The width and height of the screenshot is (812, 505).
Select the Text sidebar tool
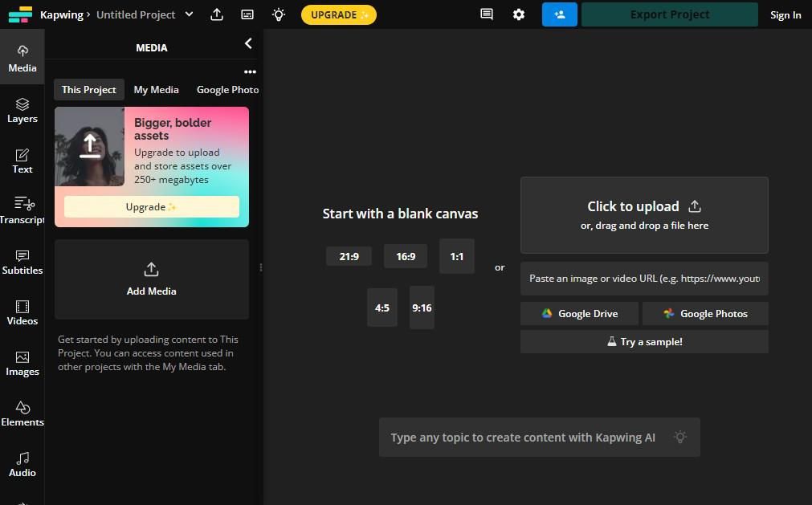(22, 161)
